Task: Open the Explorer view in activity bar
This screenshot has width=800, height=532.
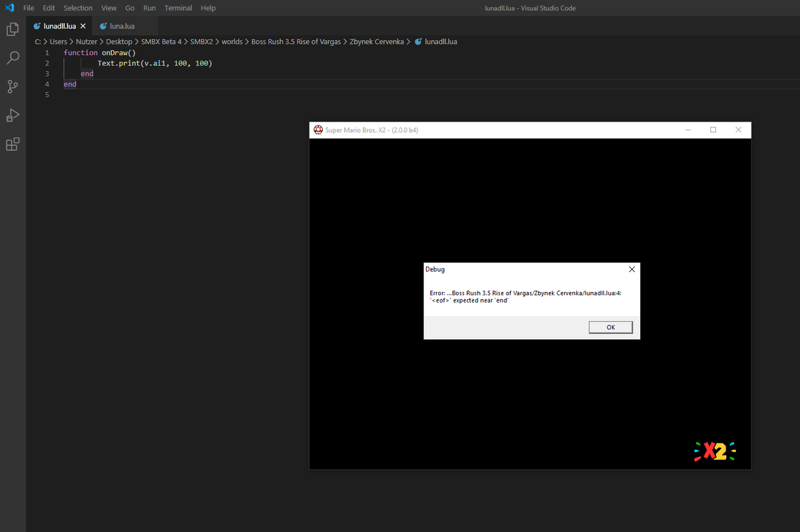Action: [13, 29]
